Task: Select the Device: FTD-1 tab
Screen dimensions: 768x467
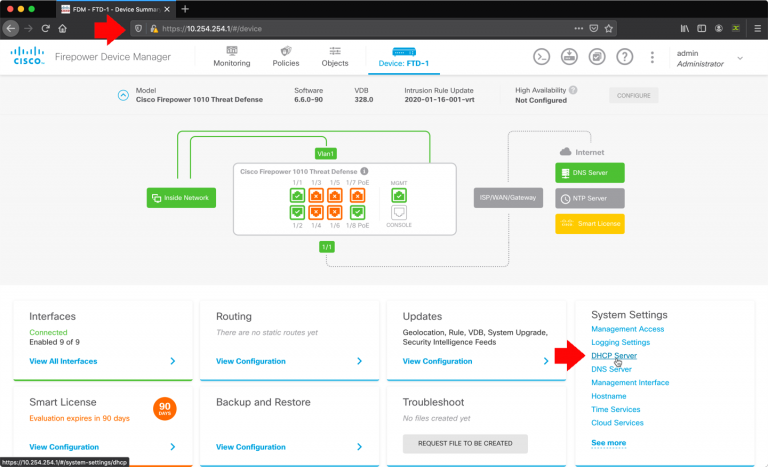Action: click(404, 58)
